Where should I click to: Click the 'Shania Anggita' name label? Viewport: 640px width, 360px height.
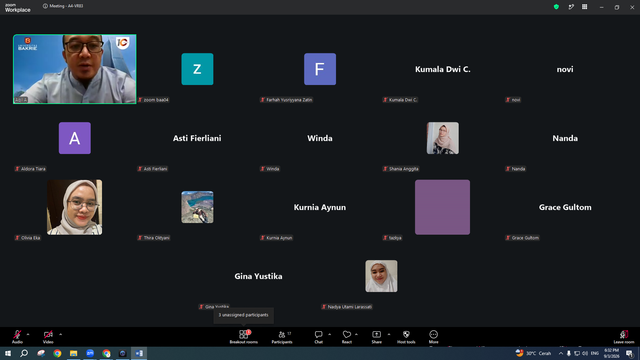point(401,169)
